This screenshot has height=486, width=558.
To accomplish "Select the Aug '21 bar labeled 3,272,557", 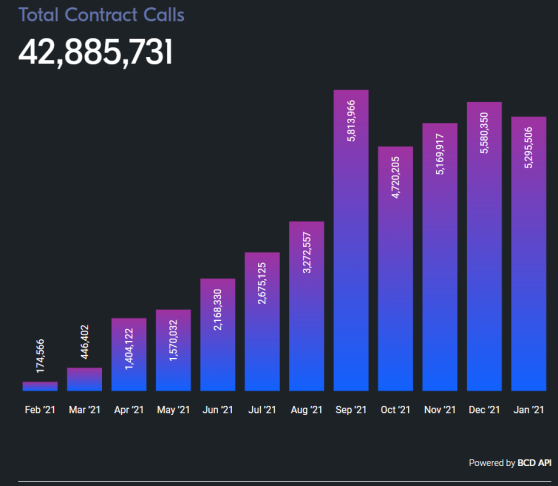I will (x=306, y=306).
